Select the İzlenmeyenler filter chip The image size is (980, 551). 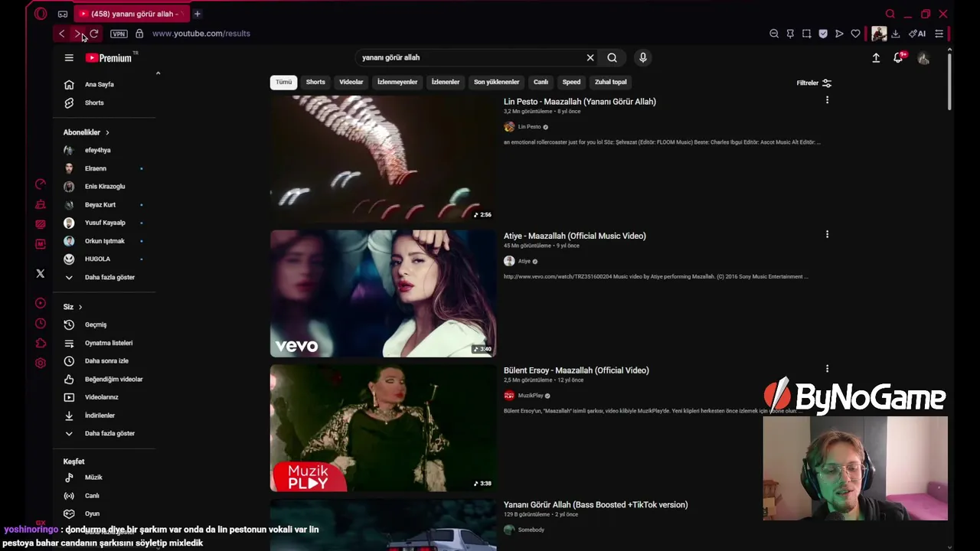pyautogui.click(x=397, y=82)
